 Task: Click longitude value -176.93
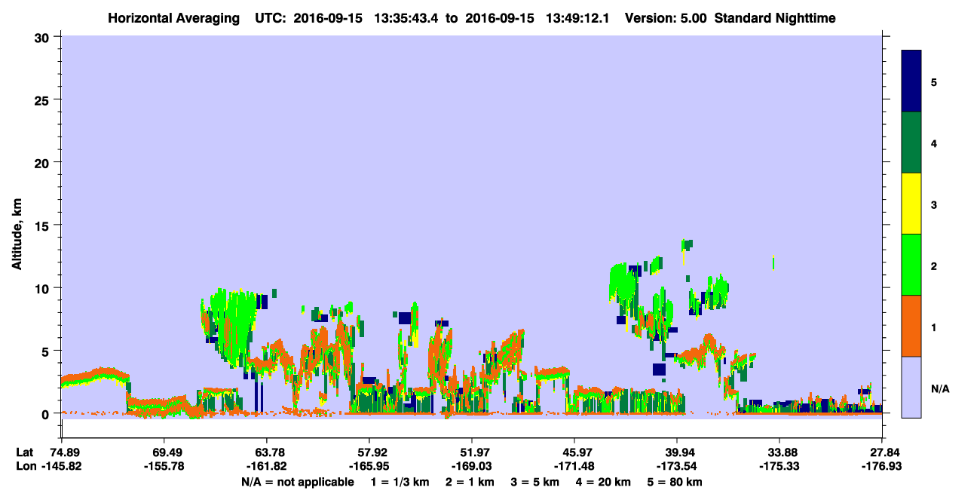882,467
